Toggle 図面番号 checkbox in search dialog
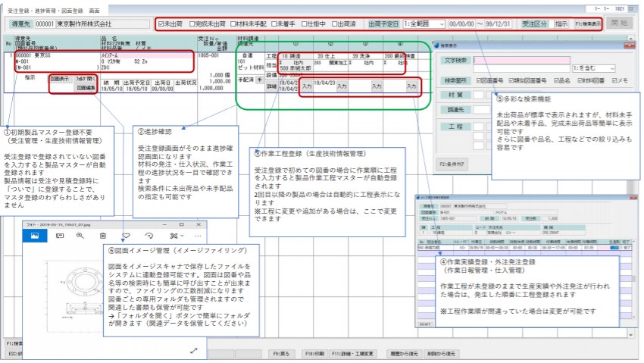 [479, 80]
